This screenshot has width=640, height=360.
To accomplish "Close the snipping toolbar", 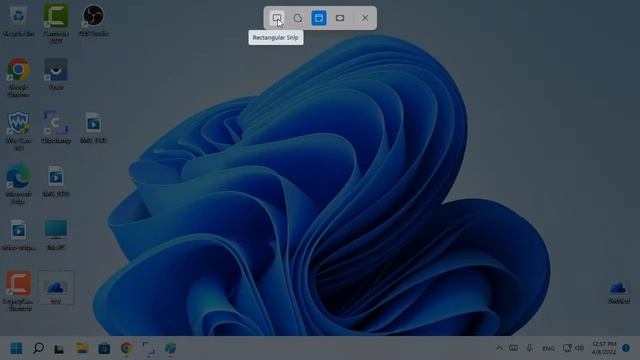I will click(x=365, y=18).
